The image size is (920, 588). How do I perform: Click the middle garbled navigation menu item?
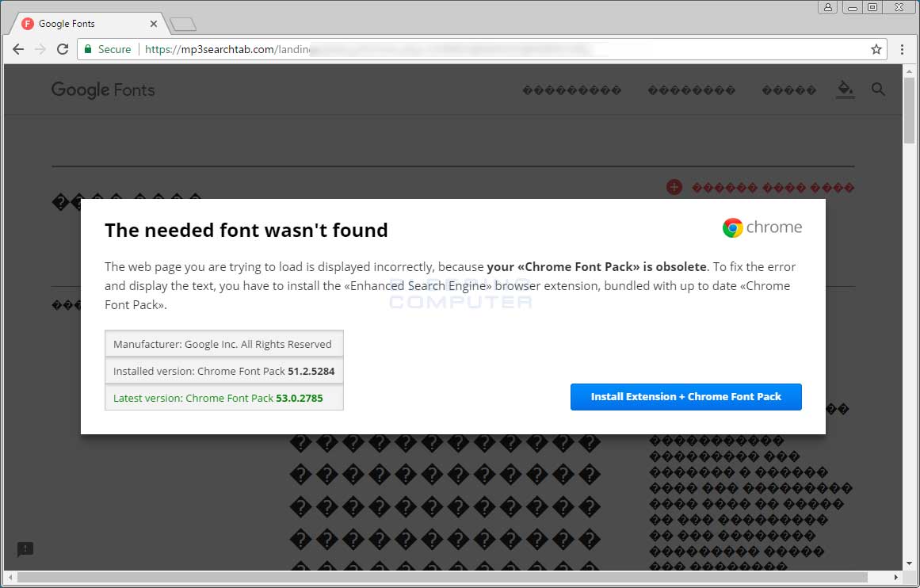pyautogui.click(x=691, y=90)
